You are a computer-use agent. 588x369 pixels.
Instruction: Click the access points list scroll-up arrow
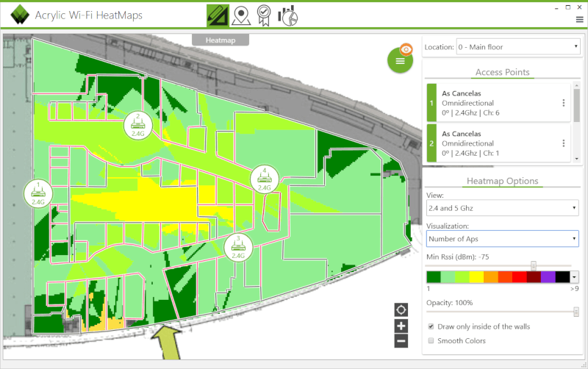pos(577,86)
